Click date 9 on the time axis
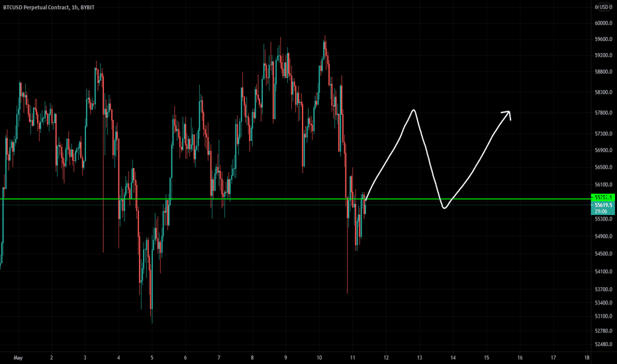The image size is (617, 364). (x=286, y=357)
